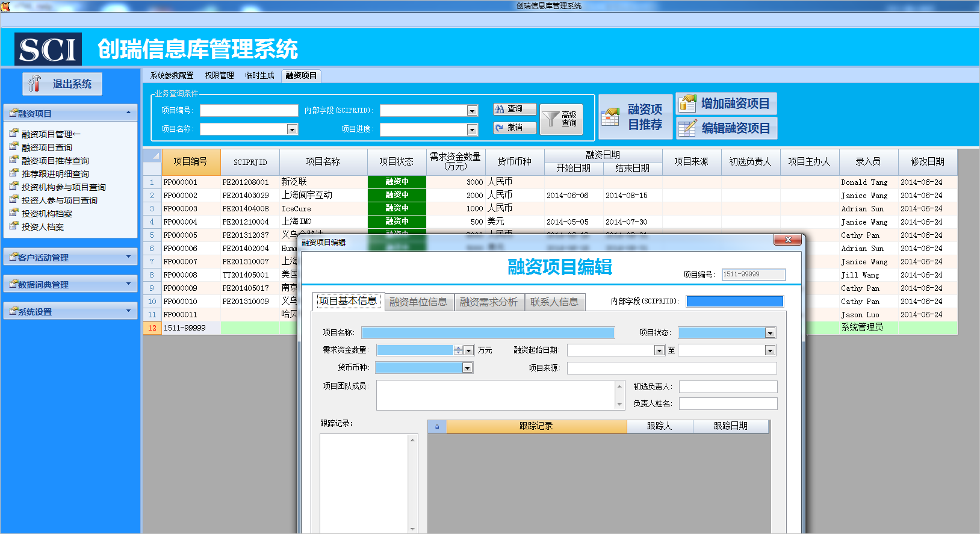Expand the 系统设置 sidebar group

128,311
